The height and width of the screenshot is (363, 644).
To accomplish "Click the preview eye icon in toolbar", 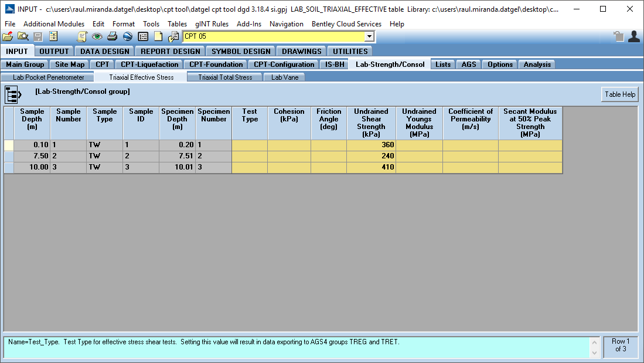I will (97, 37).
